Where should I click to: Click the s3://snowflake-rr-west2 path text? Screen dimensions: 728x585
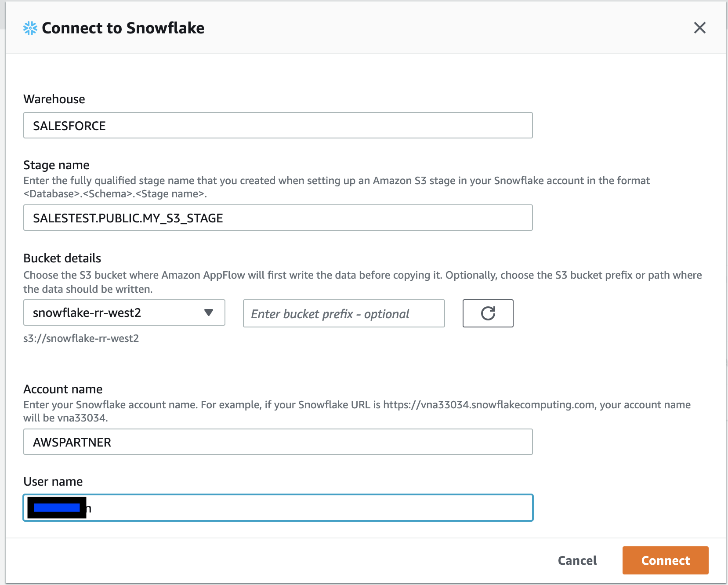pos(81,338)
